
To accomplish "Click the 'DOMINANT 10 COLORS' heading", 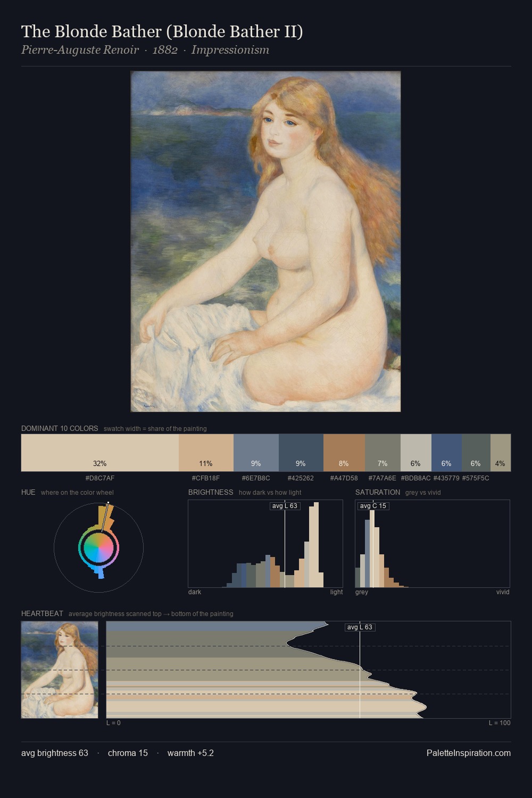I will tap(60, 428).
